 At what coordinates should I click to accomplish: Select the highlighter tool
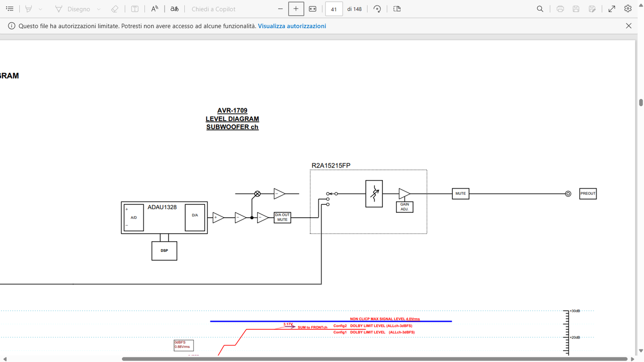point(29,9)
